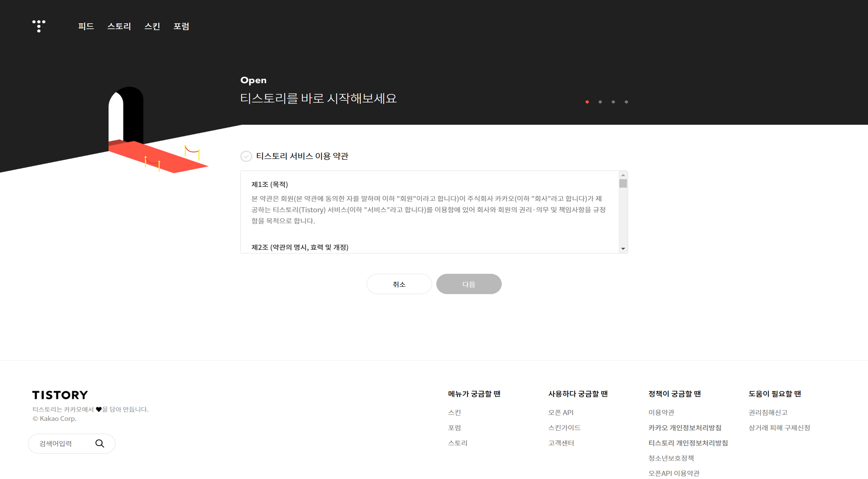Open 카카오 개인정보처리방침 link

(x=685, y=428)
